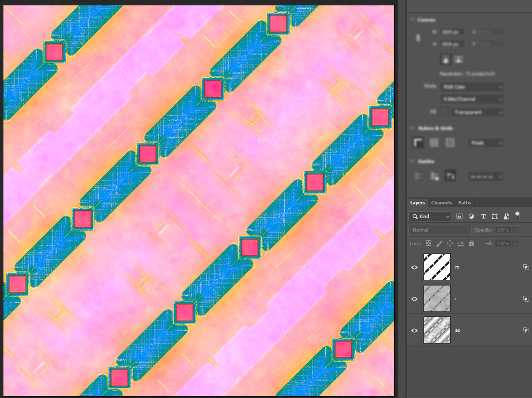This screenshot has width=532, height=398.
Task: Collapse the Canvas section
Action: 412,20
